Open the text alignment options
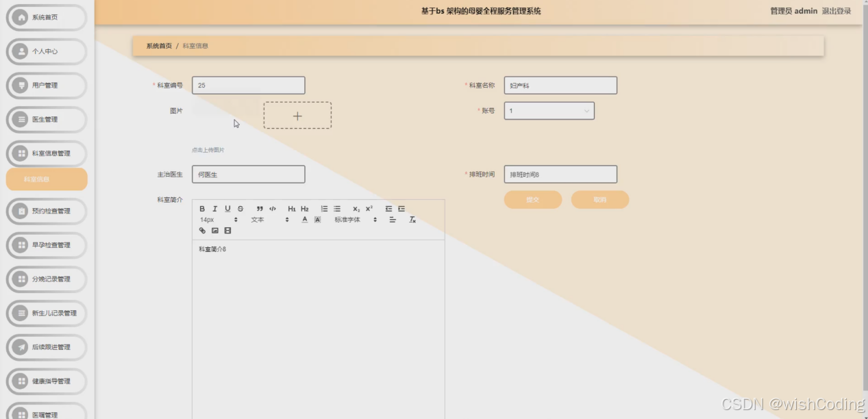868x419 pixels. (393, 220)
